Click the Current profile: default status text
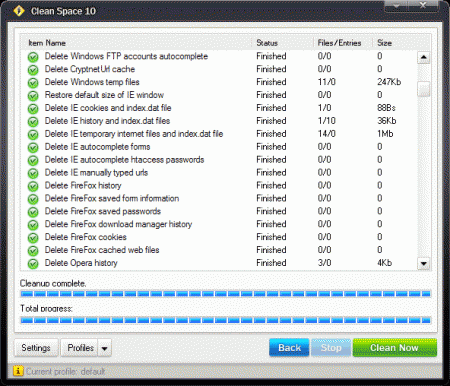This screenshot has width=450, height=386. tap(65, 371)
